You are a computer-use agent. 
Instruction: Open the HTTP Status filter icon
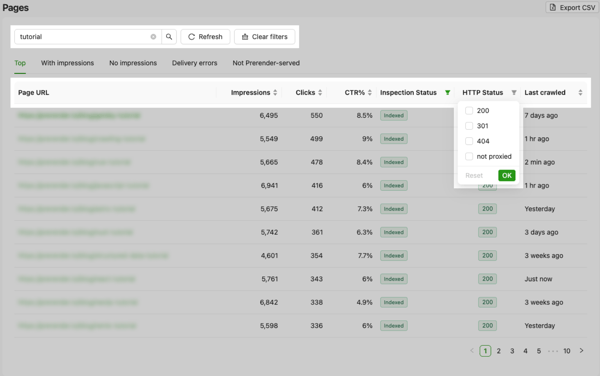(x=514, y=93)
